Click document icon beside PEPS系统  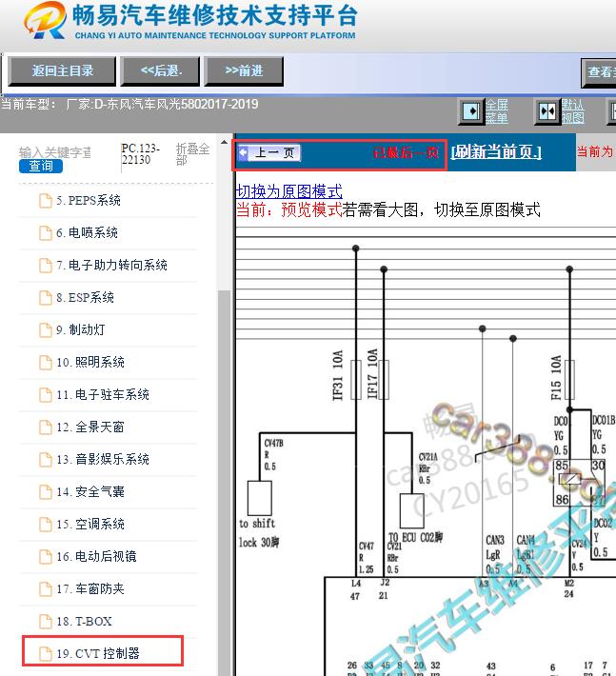coord(46,201)
